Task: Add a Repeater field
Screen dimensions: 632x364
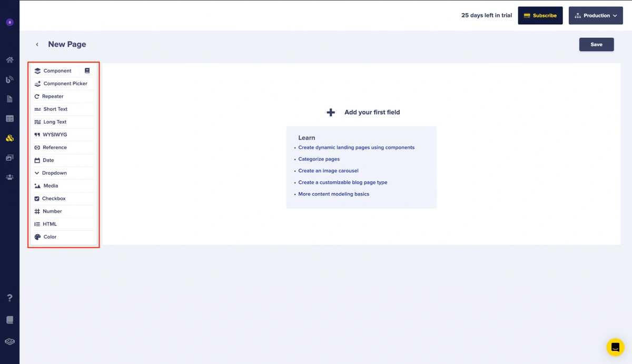Action: (53, 97)
